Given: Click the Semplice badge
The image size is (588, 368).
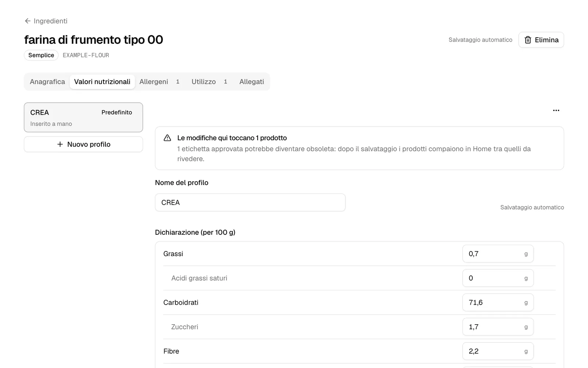Looking at the screenshot, I should click(x=41, y=55).
